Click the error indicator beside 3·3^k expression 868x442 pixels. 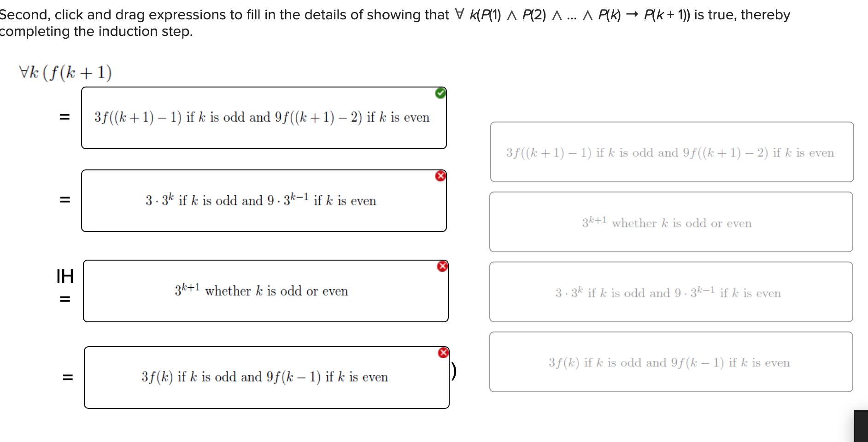(441, 176)
